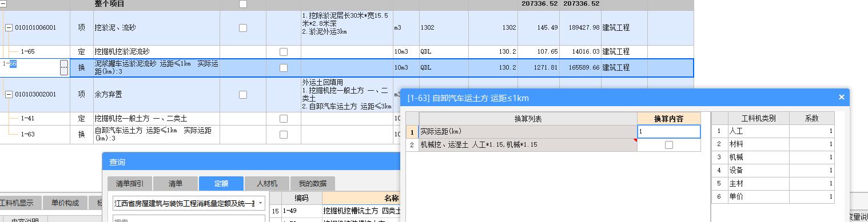Click the name cell 挖掘机挖一般土方 一、二类土
The width and height of the screenshot is (868, 222).
tap(156, 119)
